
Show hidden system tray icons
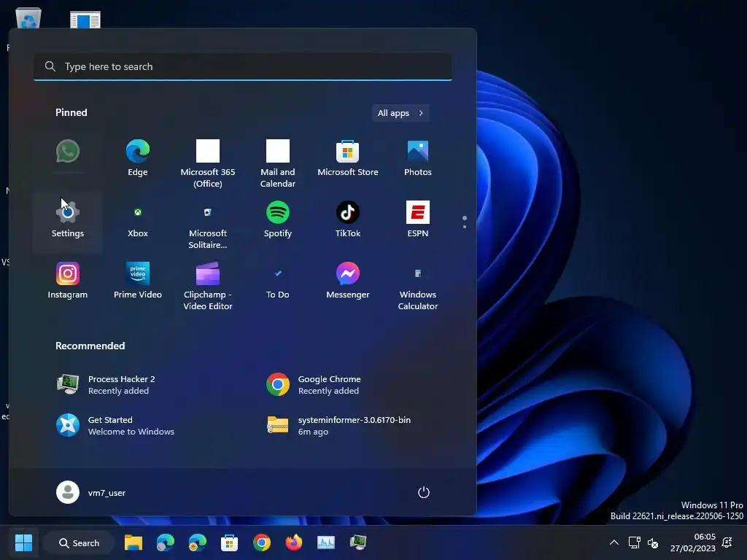[614, 542]
